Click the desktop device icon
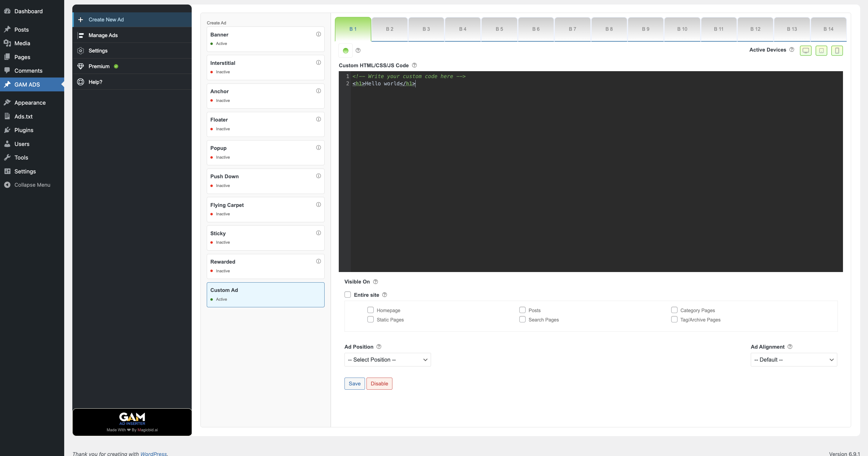Screen dimensions: 868x456 pyautogui.click(x=805, y=51)
